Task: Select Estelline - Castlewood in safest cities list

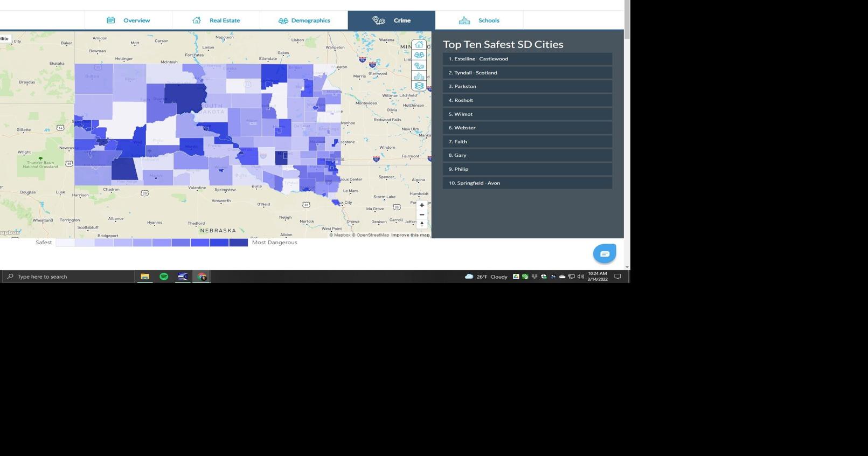Action: pos(527,59)
